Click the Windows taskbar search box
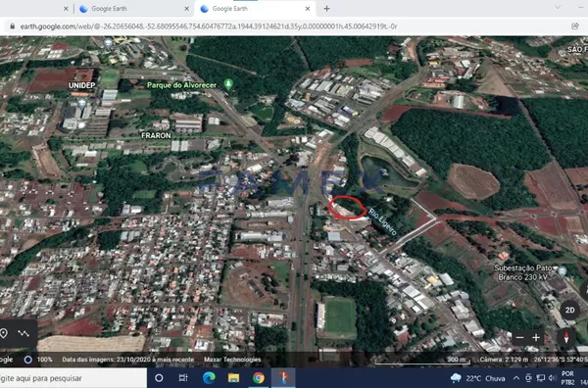Screen dimensions: 588x388 [x=73, y=378]
